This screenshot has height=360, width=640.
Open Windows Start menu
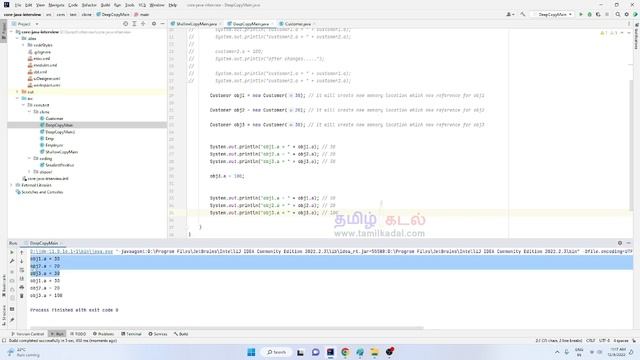tap(251, 352)
